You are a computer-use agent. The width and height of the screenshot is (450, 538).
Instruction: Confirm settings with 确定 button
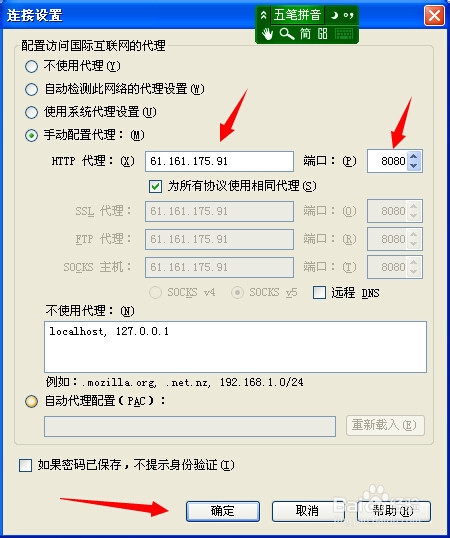pyautogui.click(x=223, y=511)
